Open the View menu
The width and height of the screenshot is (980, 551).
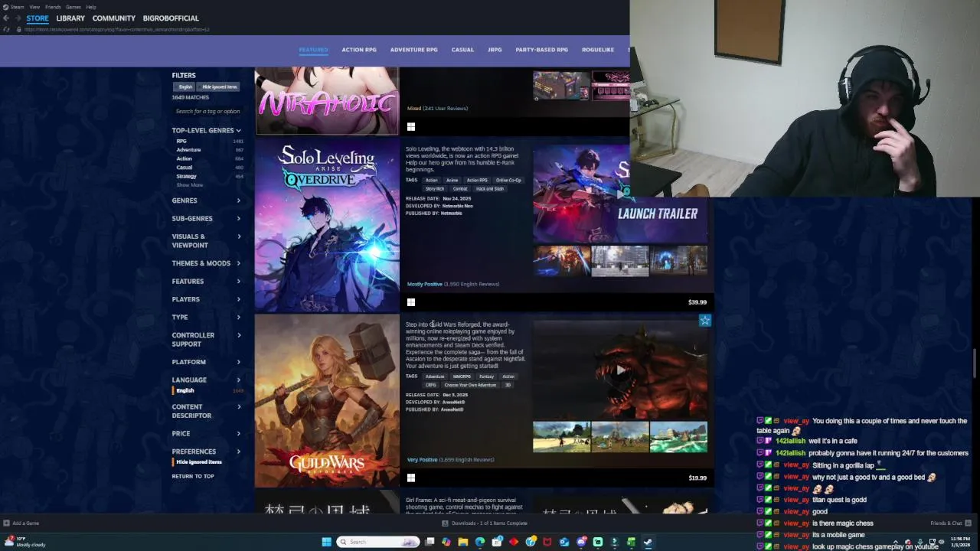[34, 7]
